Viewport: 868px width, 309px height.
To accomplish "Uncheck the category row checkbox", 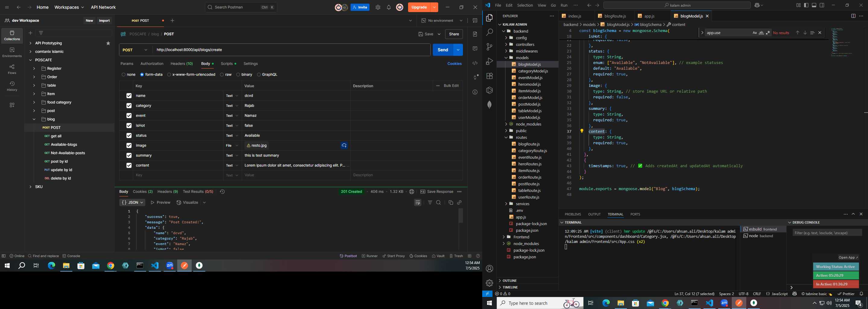I will (129, 106).
